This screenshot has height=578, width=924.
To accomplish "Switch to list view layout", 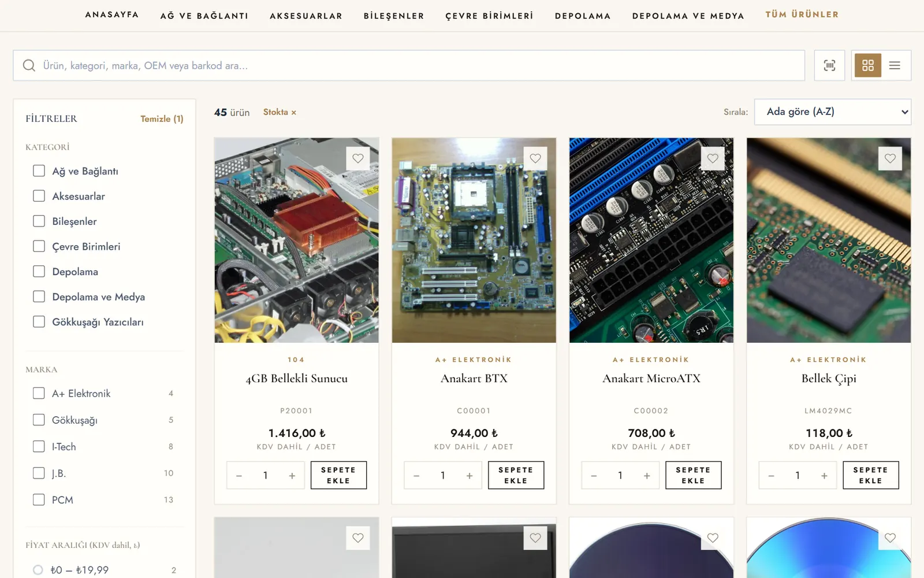I will [895, 65].
